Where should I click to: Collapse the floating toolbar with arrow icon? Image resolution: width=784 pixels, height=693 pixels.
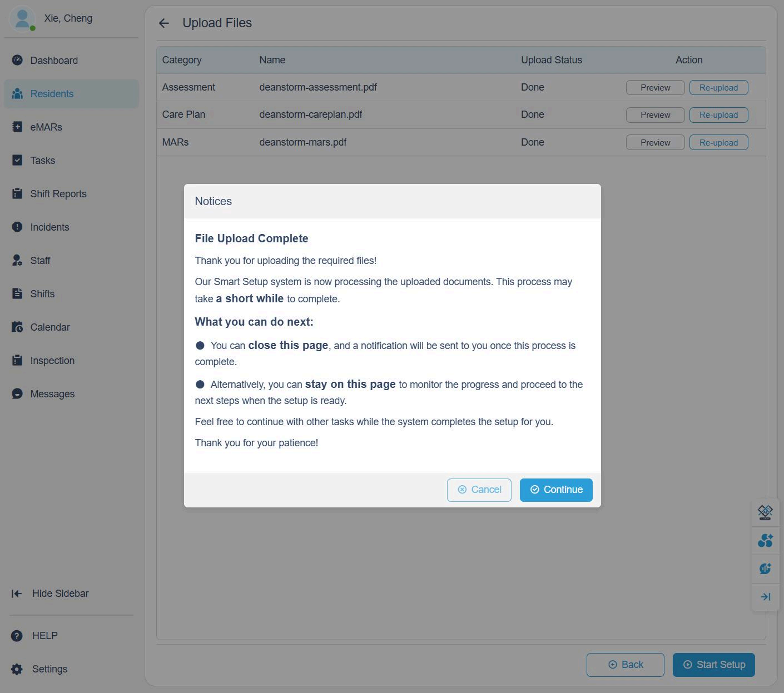click(765, 597)
